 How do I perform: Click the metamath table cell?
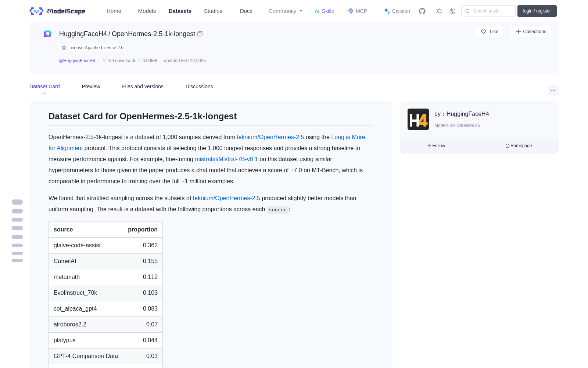(86, 277)
